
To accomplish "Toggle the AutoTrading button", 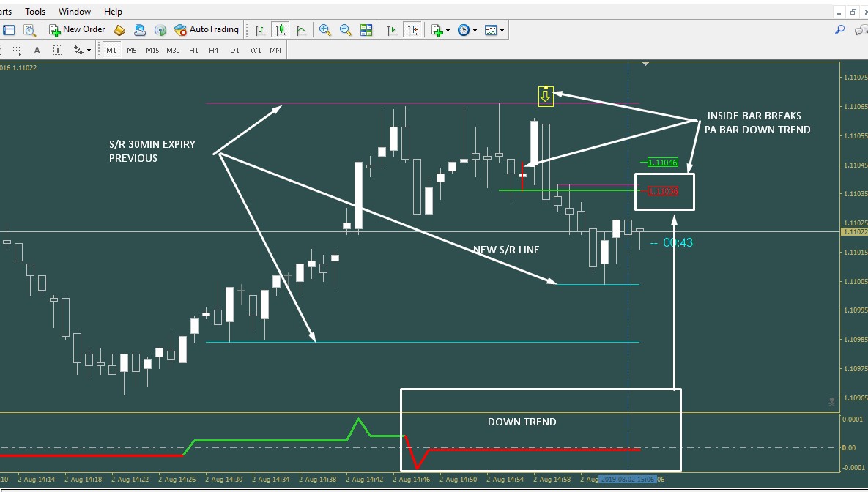I will click(x=206, y=30).
